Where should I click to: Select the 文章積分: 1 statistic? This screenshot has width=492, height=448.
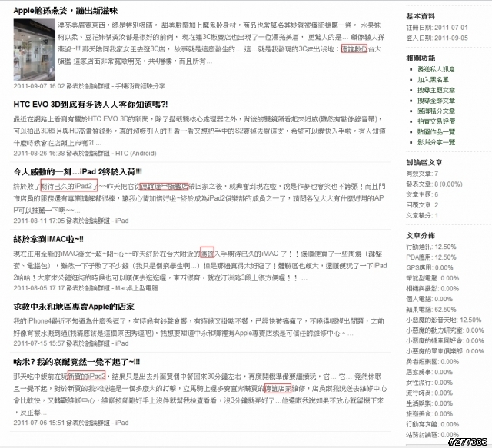pos(422,215)
